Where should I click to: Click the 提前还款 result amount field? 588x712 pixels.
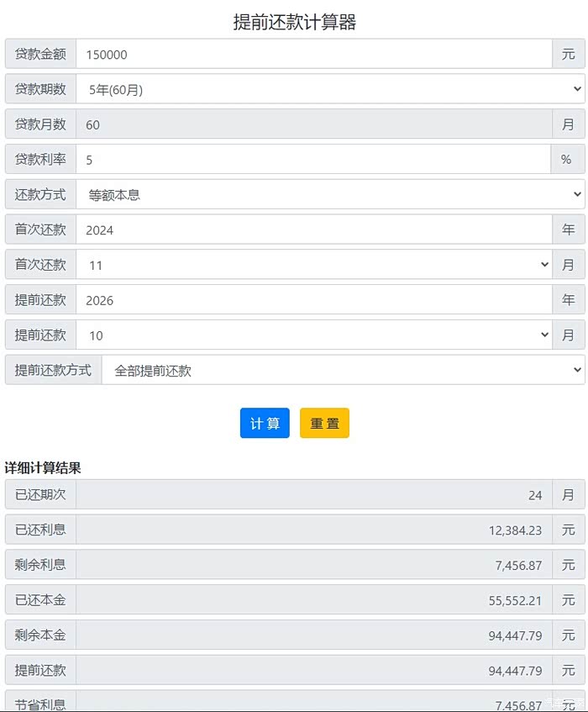[313, 671]
